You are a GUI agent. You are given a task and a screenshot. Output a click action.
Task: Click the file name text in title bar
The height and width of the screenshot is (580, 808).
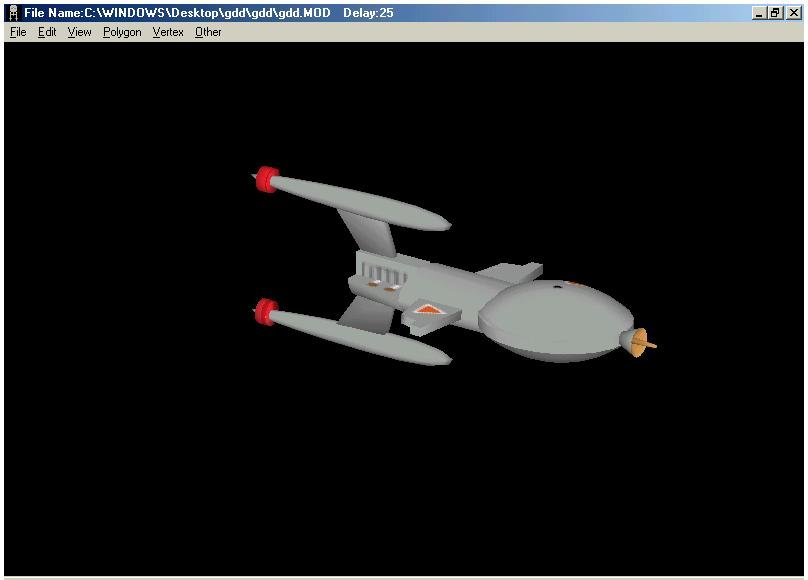pyautogui.click(x=177, y=13)
